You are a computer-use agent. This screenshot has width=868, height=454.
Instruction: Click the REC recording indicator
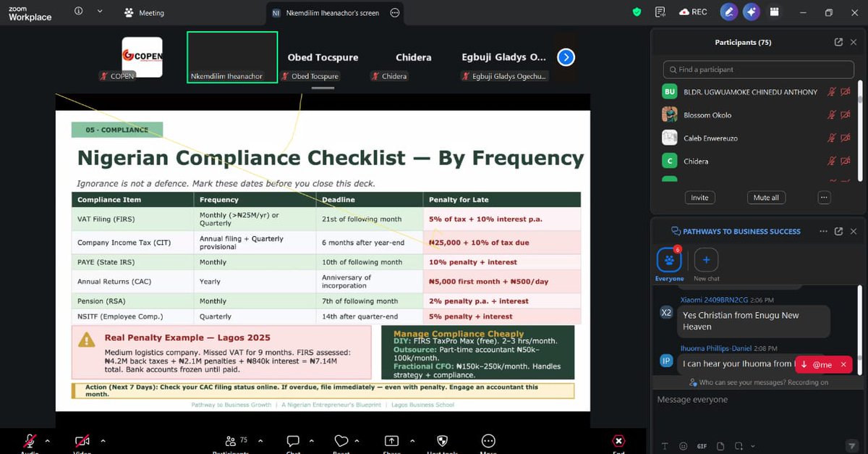(693, 12)
